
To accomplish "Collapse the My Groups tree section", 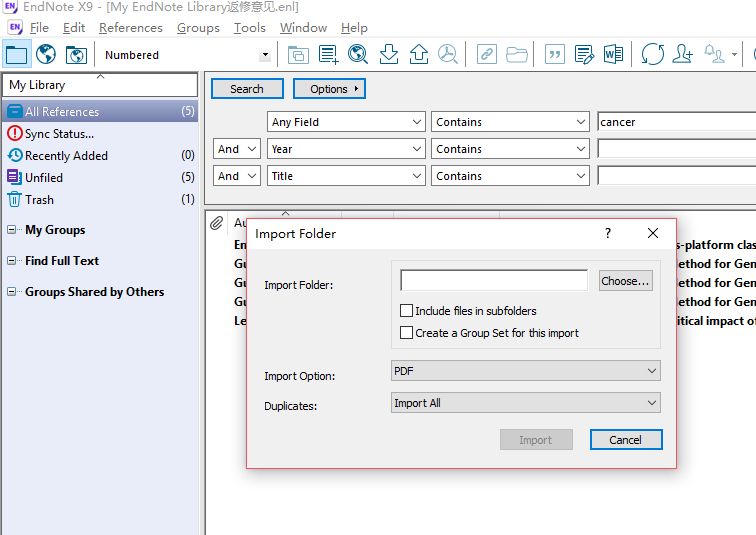I will coord(12,230).
